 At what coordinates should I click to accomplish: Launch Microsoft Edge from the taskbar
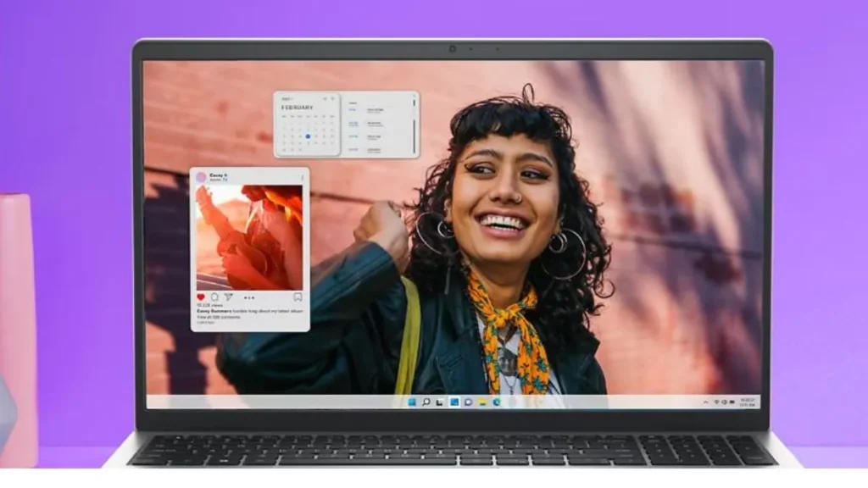(497, 402)
